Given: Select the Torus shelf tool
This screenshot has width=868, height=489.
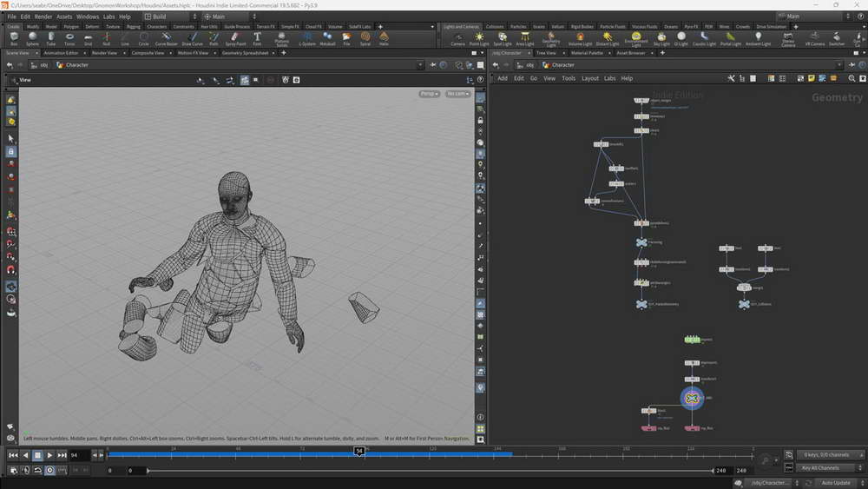Looking at the screenshot, I should [x=69, y=39].
